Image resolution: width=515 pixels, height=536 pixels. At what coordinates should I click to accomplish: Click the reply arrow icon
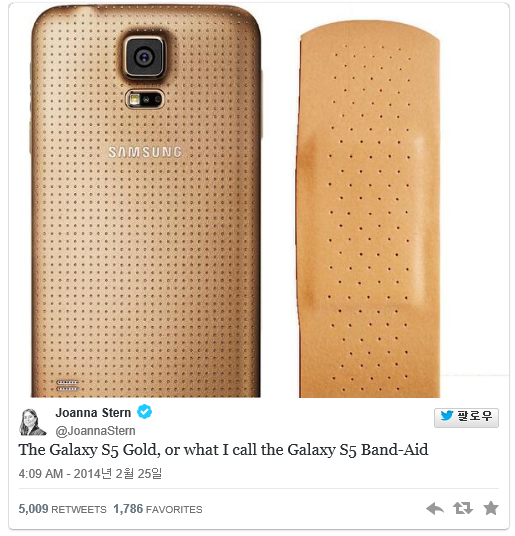[x=435, y=509]
